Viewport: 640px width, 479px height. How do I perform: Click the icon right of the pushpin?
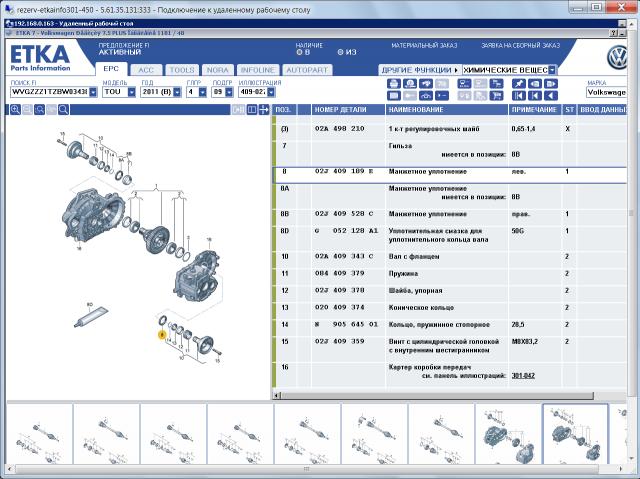pyautogui.click(x=535, y=84)
